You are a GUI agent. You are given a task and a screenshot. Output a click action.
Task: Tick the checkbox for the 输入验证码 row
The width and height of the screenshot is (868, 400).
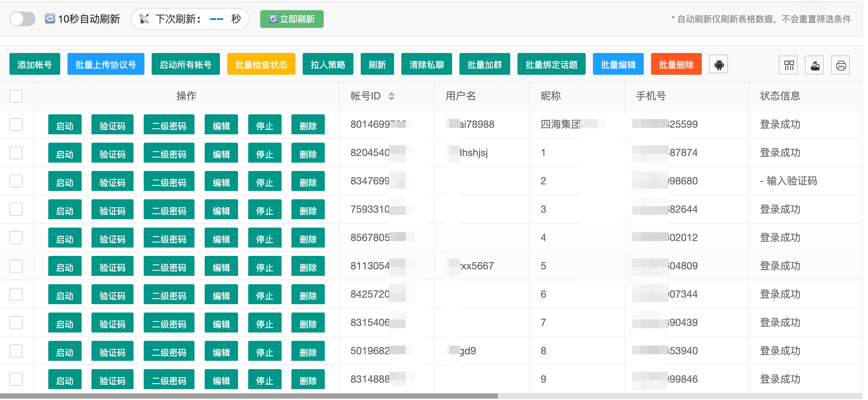(16, 181)
